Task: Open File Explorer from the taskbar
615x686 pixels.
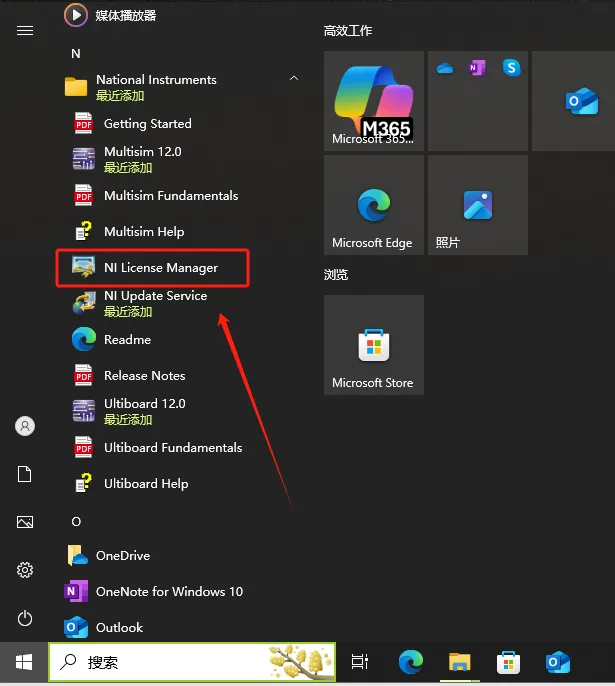Action: [x=459, y=662]
